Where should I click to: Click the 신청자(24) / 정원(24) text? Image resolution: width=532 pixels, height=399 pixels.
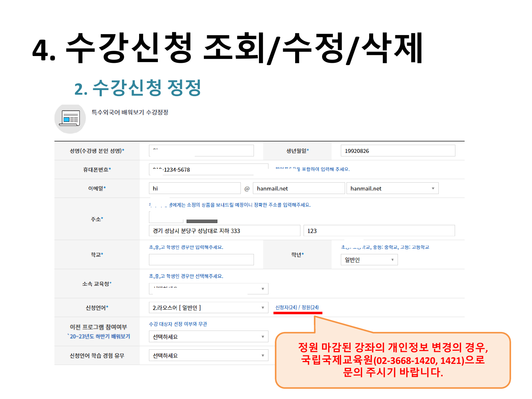tap(297, 307)
